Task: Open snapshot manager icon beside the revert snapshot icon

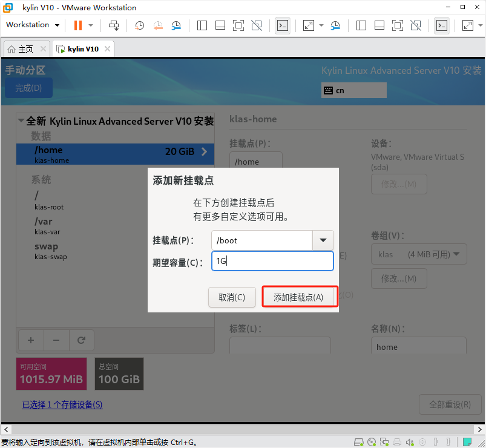Action: pos(176,25)
